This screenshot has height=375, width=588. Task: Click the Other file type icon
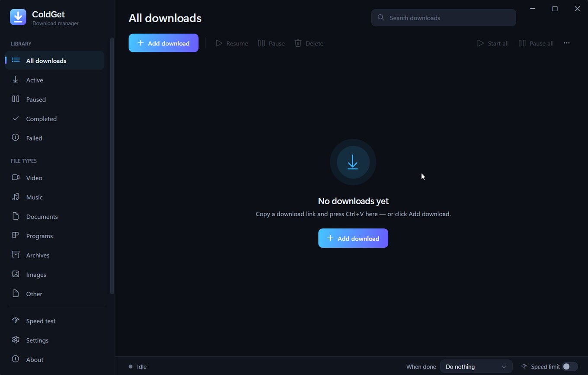click(x=16, y=294)
